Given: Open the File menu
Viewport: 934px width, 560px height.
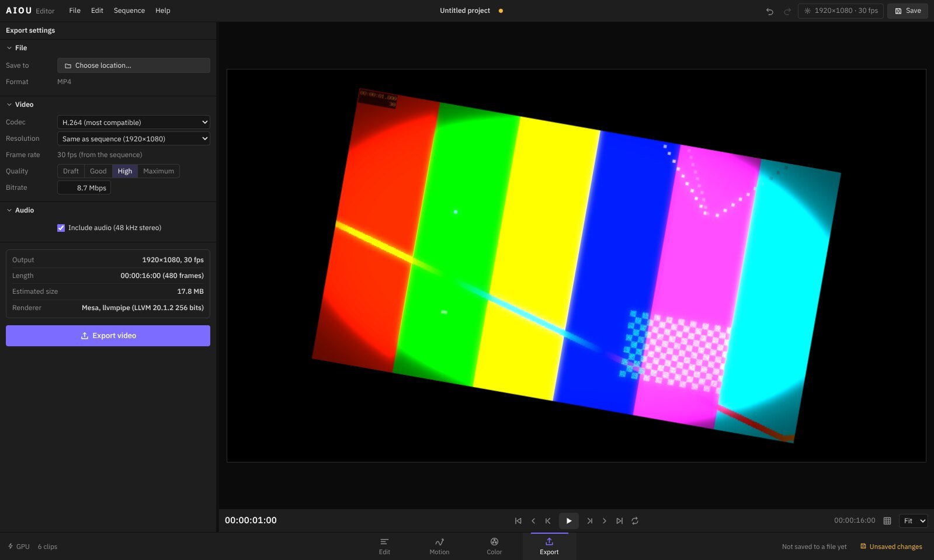Looking at the screenshot, I should tap(75, 11).
